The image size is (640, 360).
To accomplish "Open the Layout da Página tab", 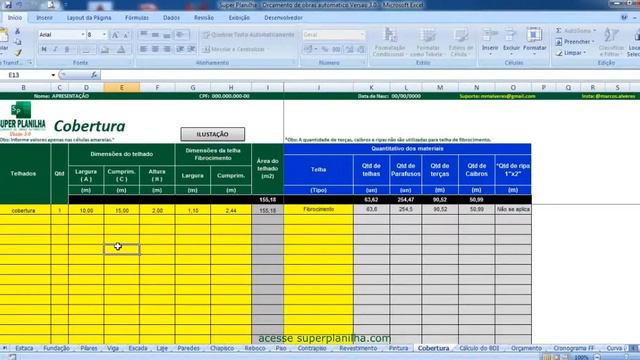I will (89, 18).
